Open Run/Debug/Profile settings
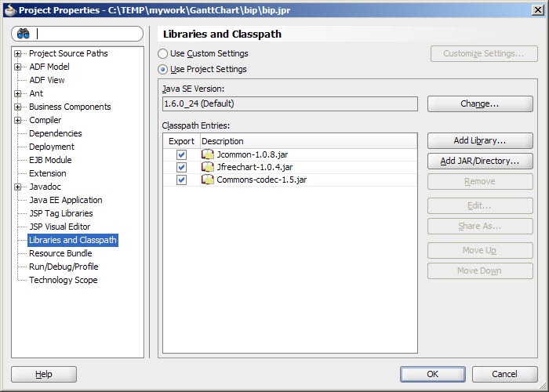This screenshot has height=392, width=549. pyautogui.click(x=64, y=267)
